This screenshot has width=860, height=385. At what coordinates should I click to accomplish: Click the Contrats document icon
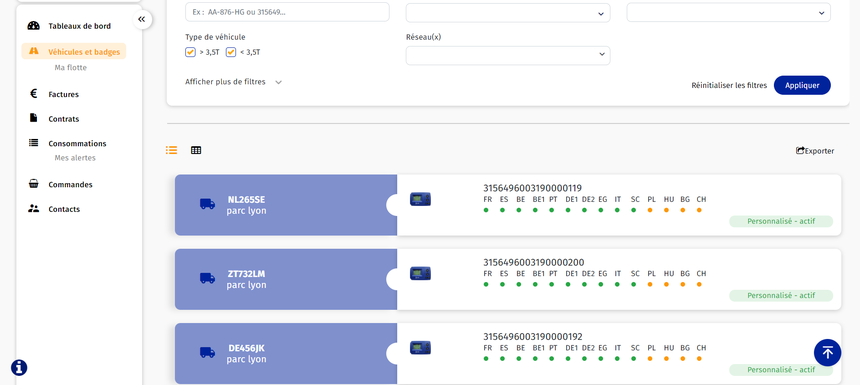click(x=33, y=118)
